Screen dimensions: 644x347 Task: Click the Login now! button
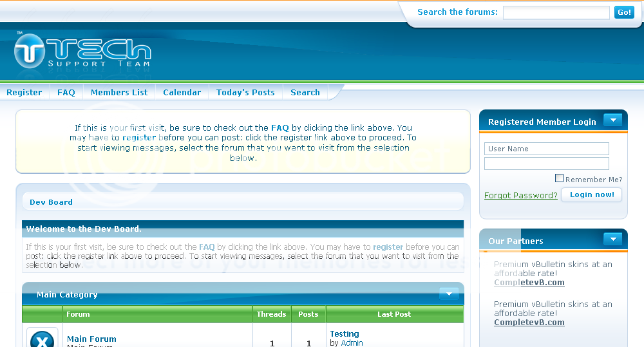tap(592, 194)
